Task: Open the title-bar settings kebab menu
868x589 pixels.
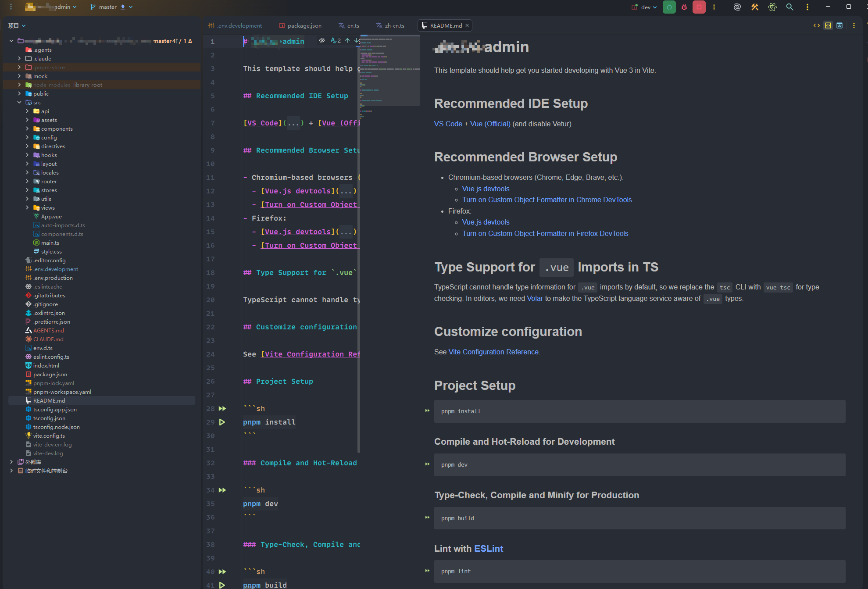Action: pyautogui.click(x=807, y=7)
